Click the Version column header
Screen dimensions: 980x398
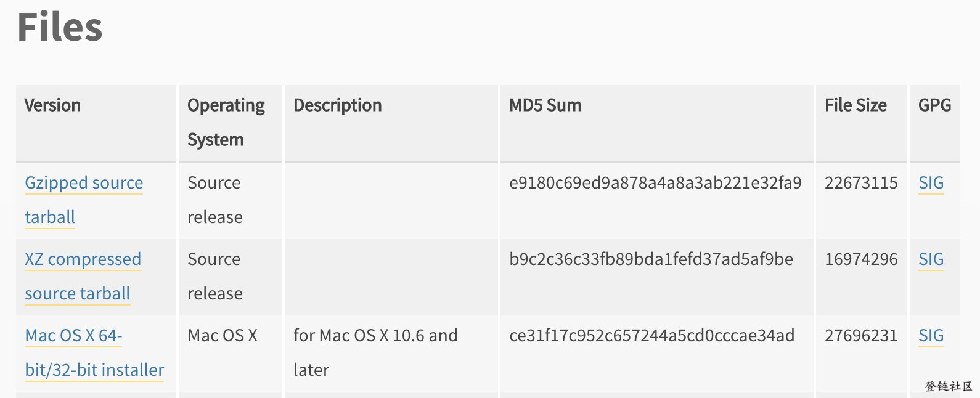coord(52,105)
